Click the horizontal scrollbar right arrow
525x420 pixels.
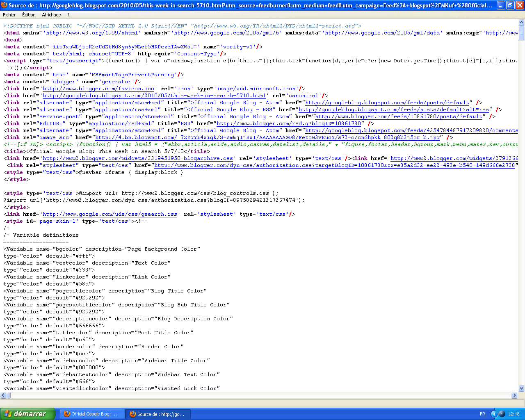(515, 395)
